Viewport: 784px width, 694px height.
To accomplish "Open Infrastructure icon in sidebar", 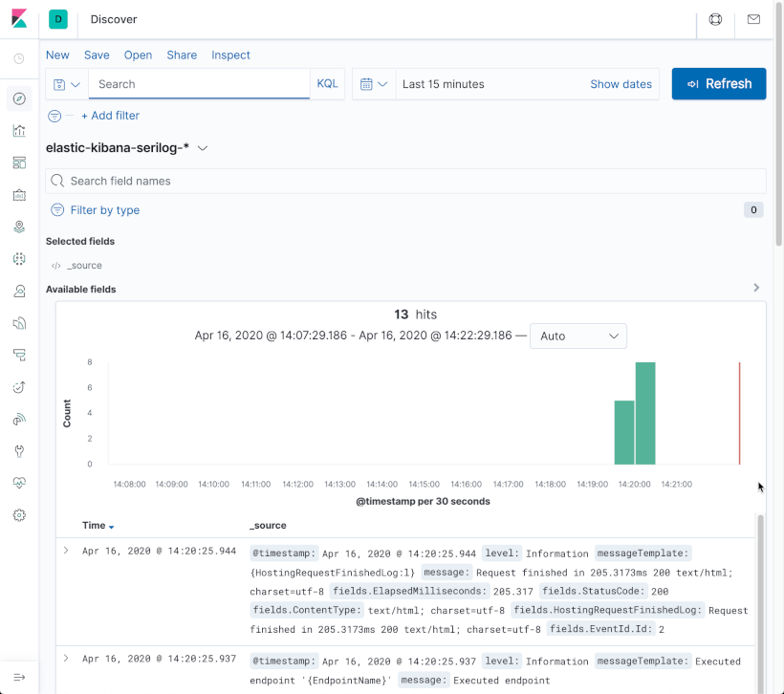I will (19, 355).
